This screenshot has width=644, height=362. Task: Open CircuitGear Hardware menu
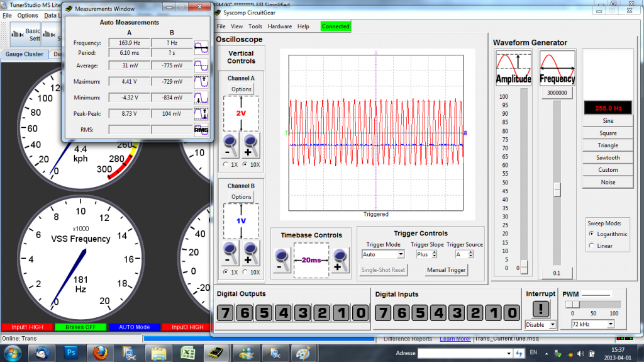click(x=280, y=26)
